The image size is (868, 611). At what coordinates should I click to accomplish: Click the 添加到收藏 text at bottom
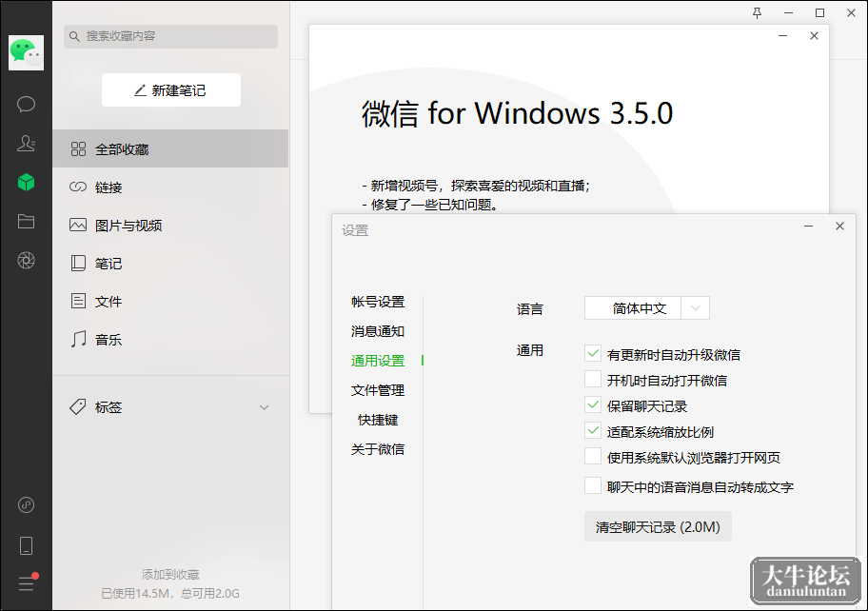point(170,575)
